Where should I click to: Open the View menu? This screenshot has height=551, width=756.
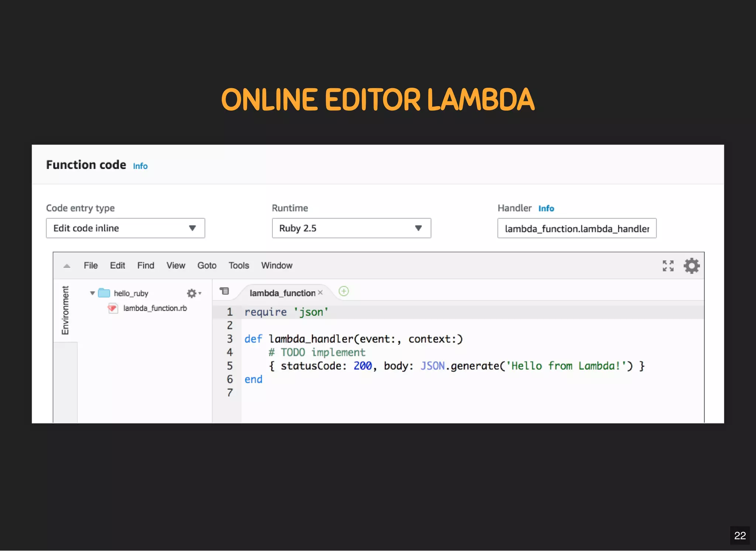pyautogui.click(x=176, y=266)
